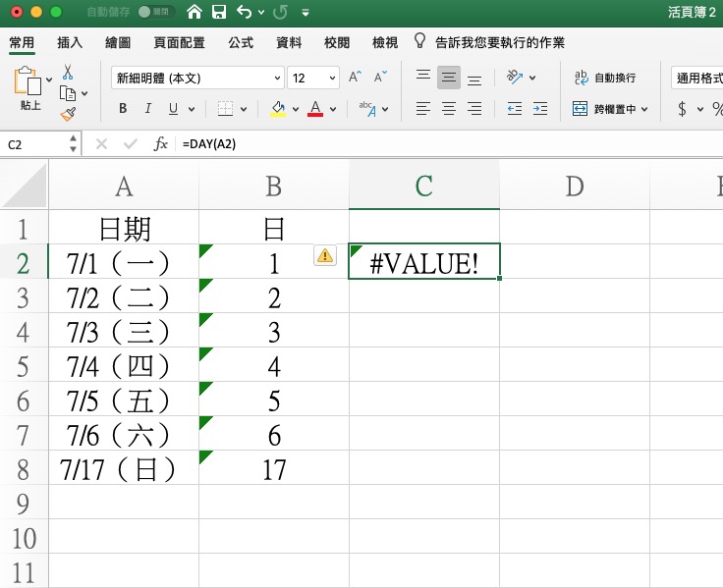Click the error warning icon beside C2
This screenshot has height=588, width=723.
pos(325,255)
